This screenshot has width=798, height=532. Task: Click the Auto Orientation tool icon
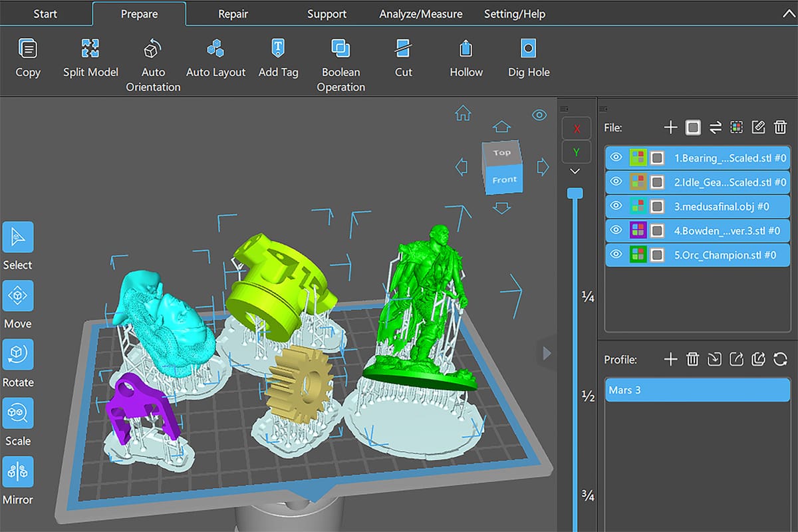[x=153, y=50]
